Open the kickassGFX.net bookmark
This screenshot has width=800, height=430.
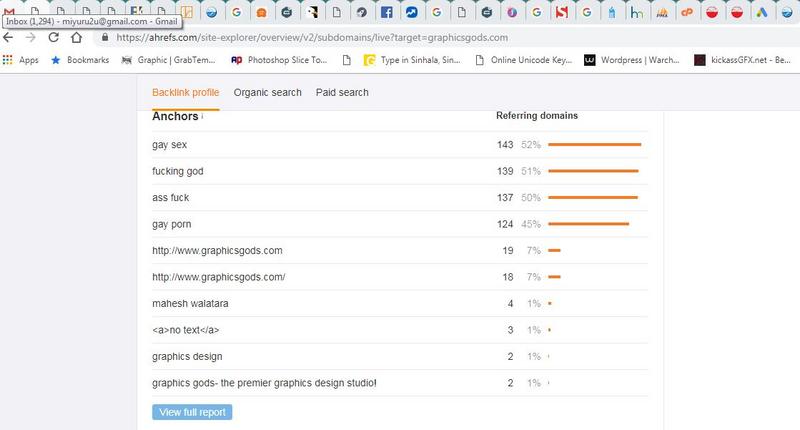click(742, 60)
